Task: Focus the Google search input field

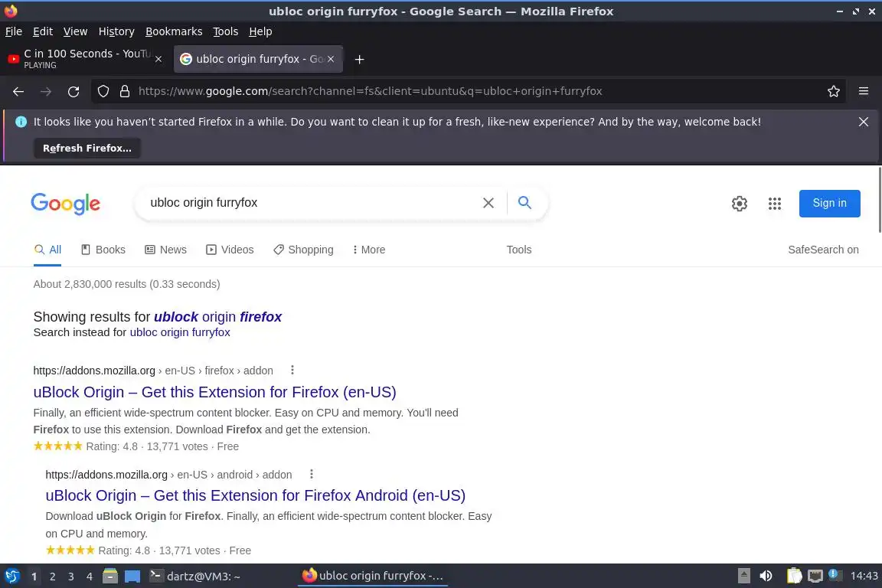Action: point(309,203)
